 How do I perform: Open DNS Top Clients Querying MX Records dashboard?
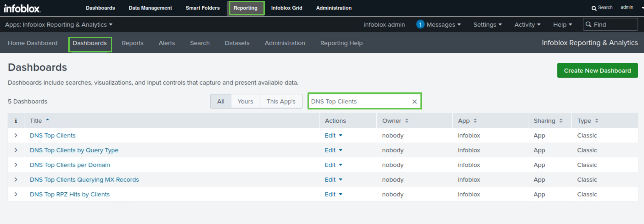(x=84, y=180)
